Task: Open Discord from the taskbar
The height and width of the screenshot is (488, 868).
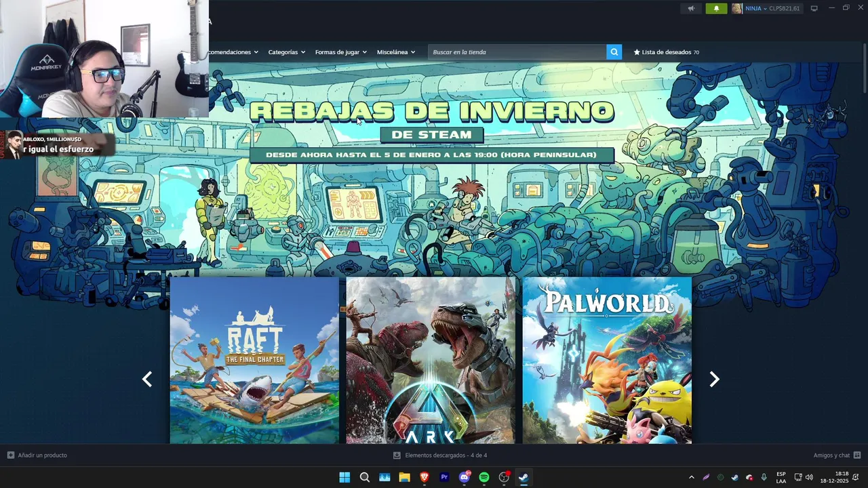Action: click(465, 477)
